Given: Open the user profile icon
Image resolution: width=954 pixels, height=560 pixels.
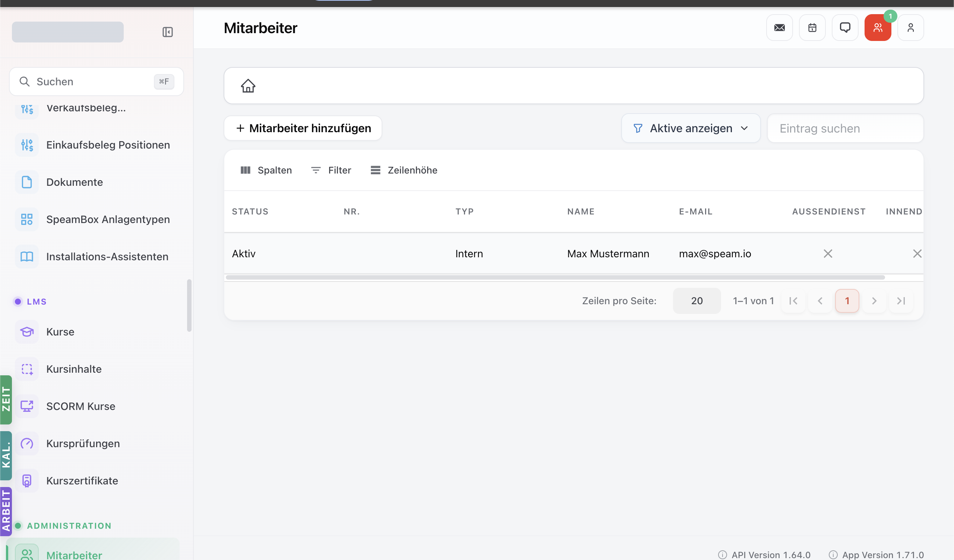Looking at the screenshot, I should (910, 28).
